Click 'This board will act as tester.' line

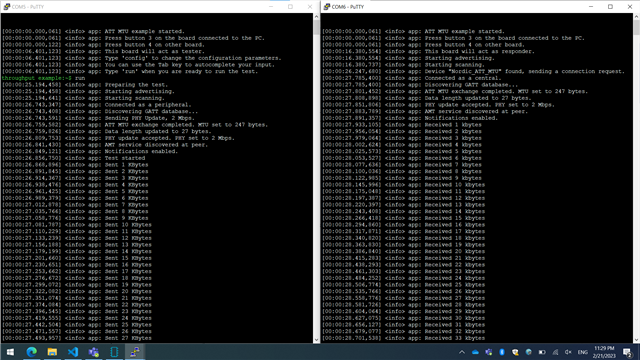103,51
